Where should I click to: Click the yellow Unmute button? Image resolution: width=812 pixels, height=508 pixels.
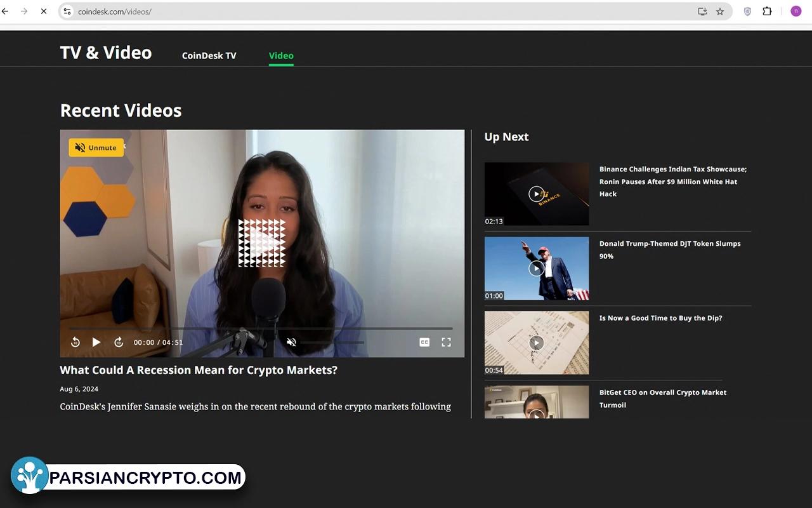pyautogui.click(x=96, y=148)
